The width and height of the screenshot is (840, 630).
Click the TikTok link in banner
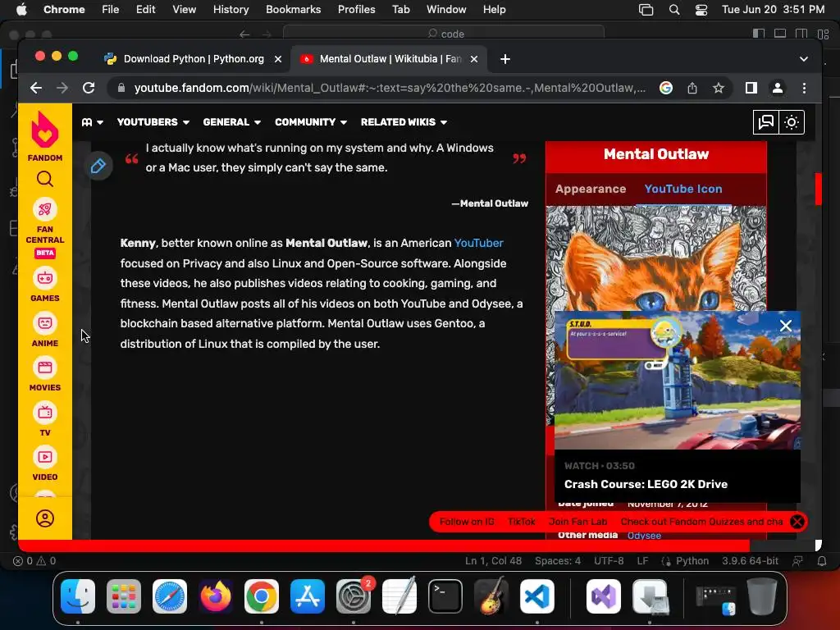point(521,522)
